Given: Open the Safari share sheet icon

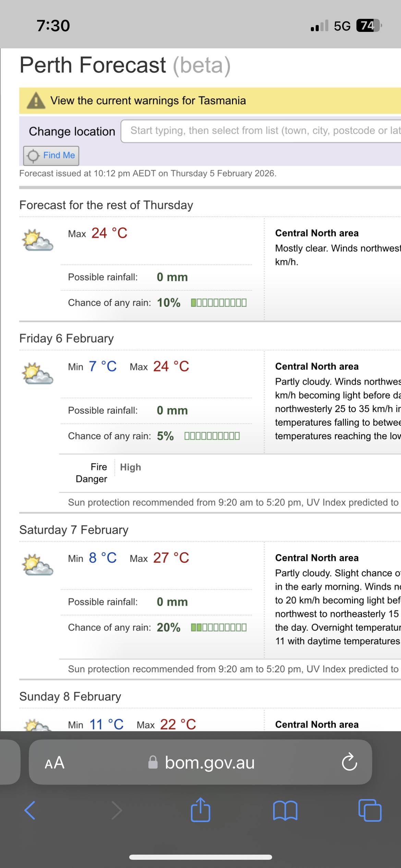Looking at the screenshot, I should [200, 810].
